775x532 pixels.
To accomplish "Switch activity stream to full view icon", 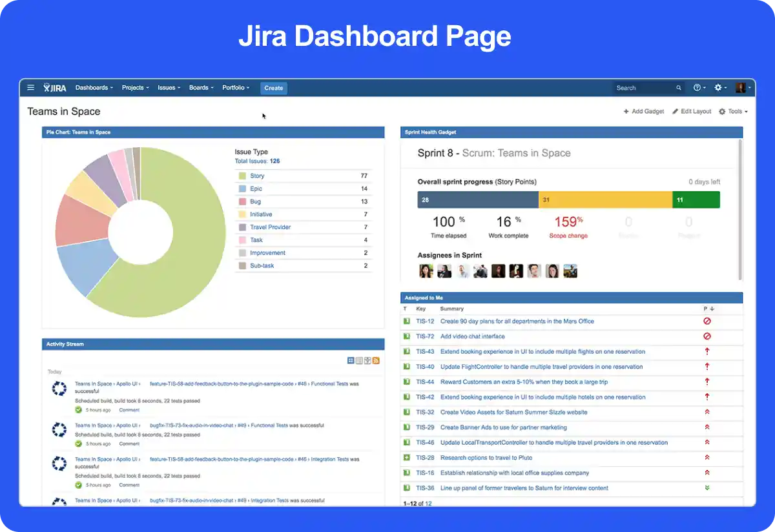I will coord(351,360).
